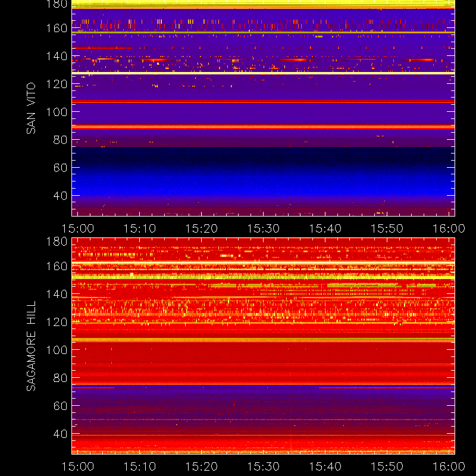Pick the 40 frequency label on San Vito axis
The image size is (476, 476).
tap(61, 196)
